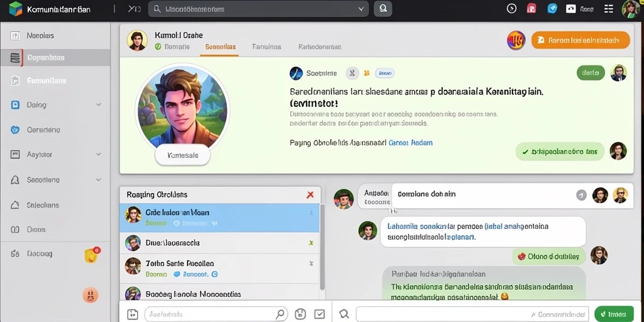Open the top search bar dropdown arrow
Viewport: 644px width, 322px height.
(361, 9)
